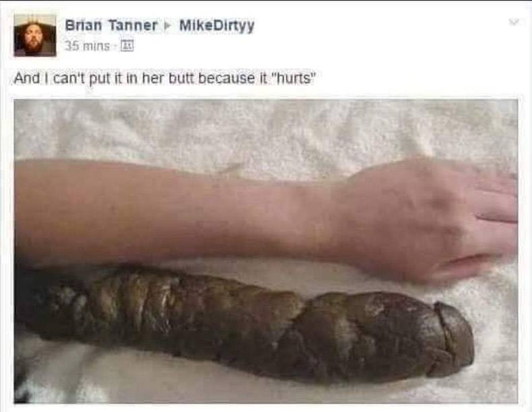Click the friends audience icon beside the timestamp

[127, 46]
